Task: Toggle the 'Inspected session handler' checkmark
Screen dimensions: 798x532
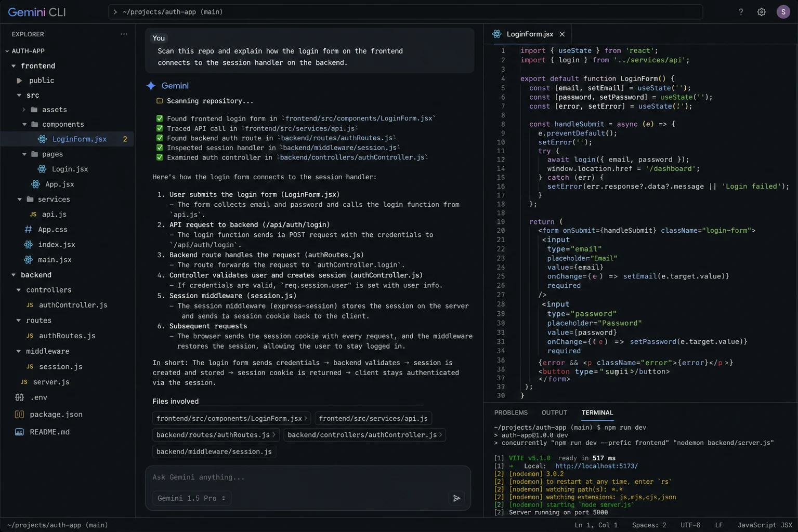Action: pyautogui.click(x=160, y=148)
